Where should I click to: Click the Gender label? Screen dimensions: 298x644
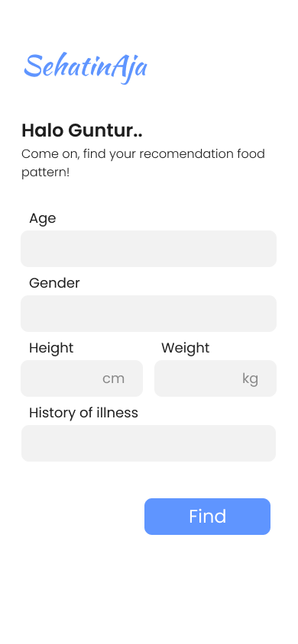[54, 283]
